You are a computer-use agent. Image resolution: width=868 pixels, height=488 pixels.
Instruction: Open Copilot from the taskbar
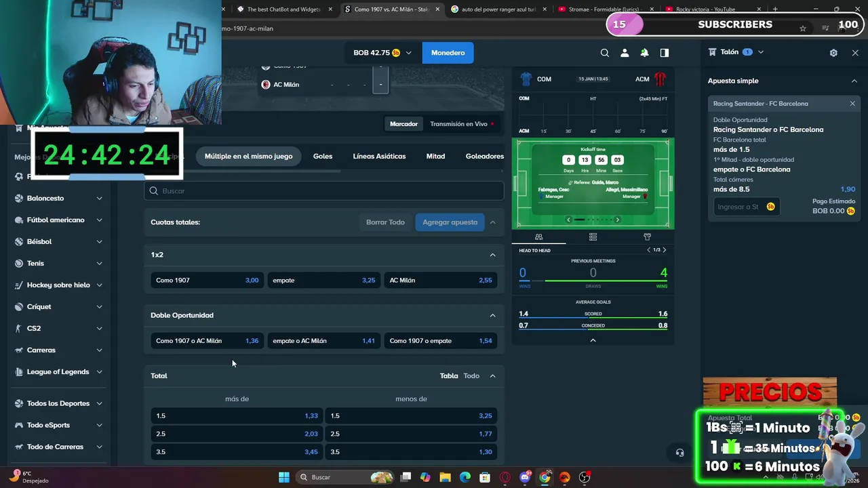point(425,477)
